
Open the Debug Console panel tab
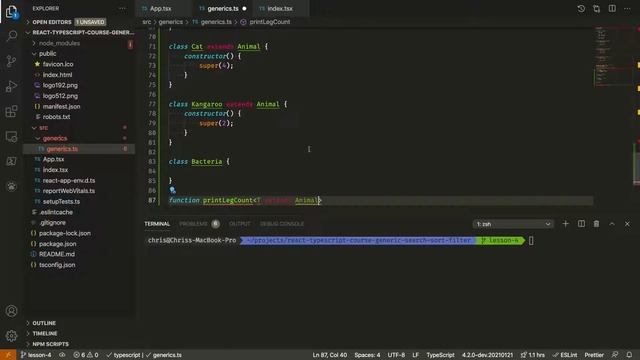(x=282, y=224)
